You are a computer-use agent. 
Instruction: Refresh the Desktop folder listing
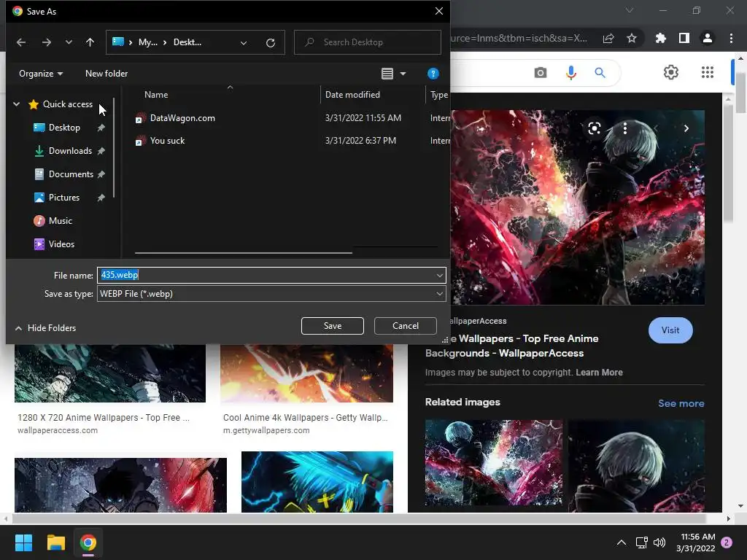[x=271, y=43]
